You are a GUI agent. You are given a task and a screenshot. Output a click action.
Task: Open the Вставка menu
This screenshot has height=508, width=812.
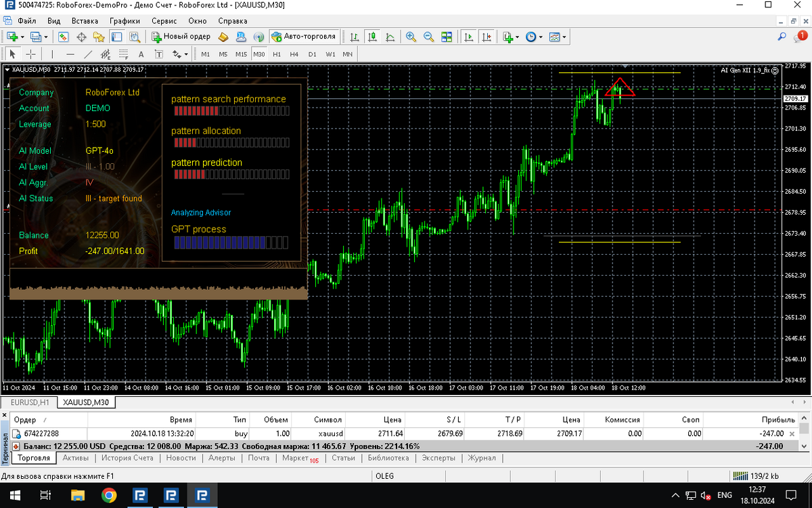[85, 21]
